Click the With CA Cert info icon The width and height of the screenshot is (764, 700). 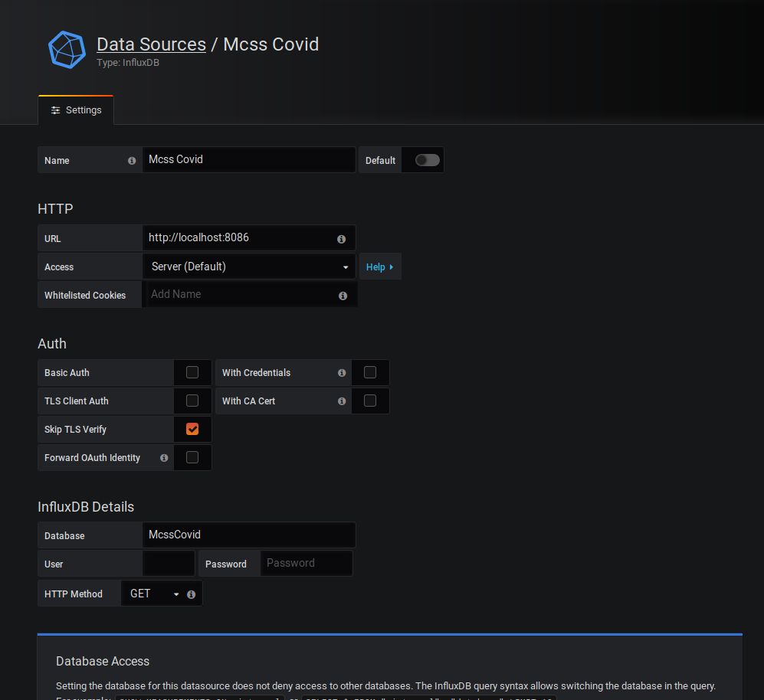[342, 401]
